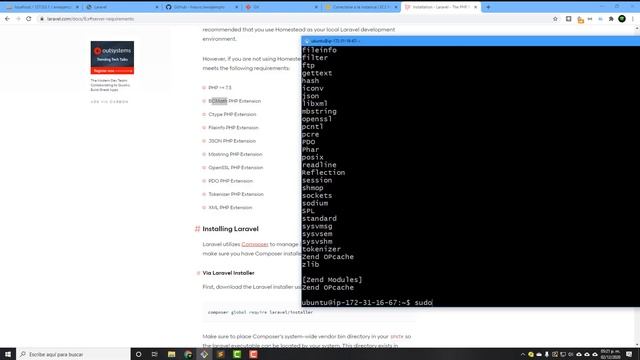Click JSON PHP Extension list item
640x360 pixels.
coord(232,141)
